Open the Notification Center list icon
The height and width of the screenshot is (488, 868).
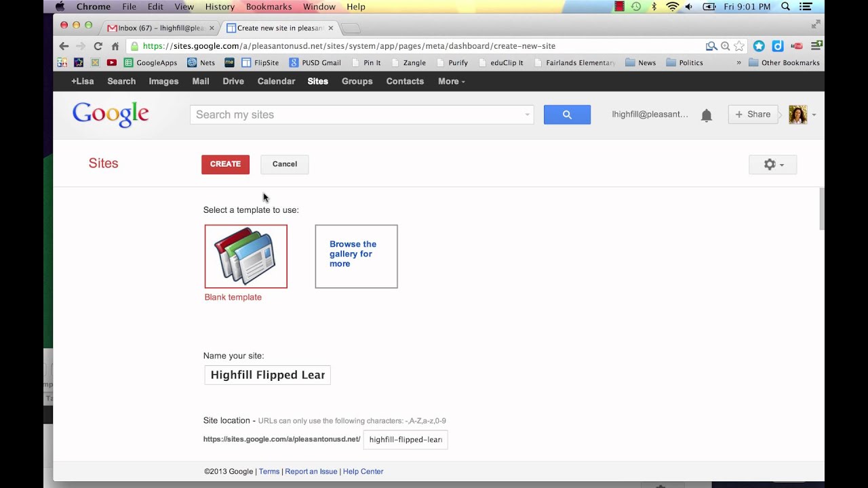pos(806,7)
